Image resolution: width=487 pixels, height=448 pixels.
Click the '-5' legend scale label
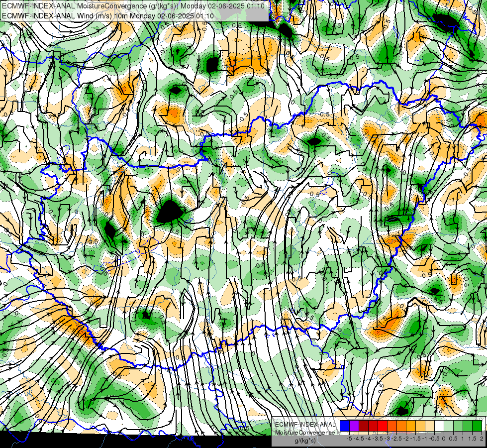349,439
